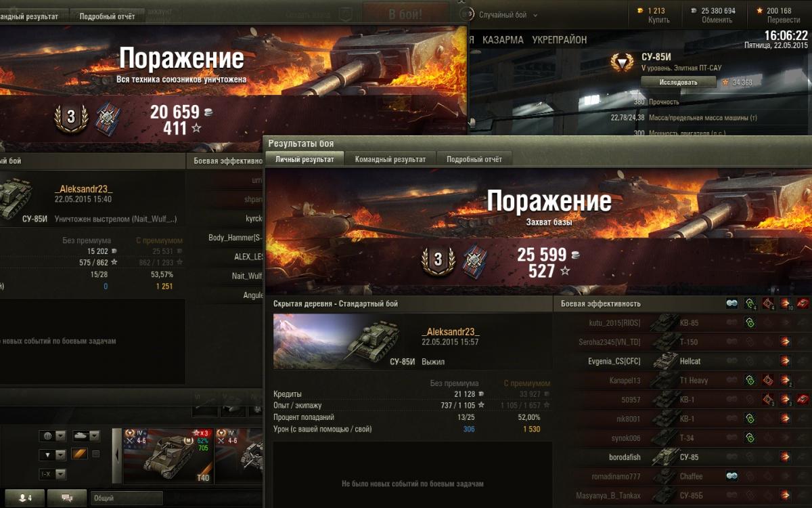Click the gold coins balance icon

[641, 11]
